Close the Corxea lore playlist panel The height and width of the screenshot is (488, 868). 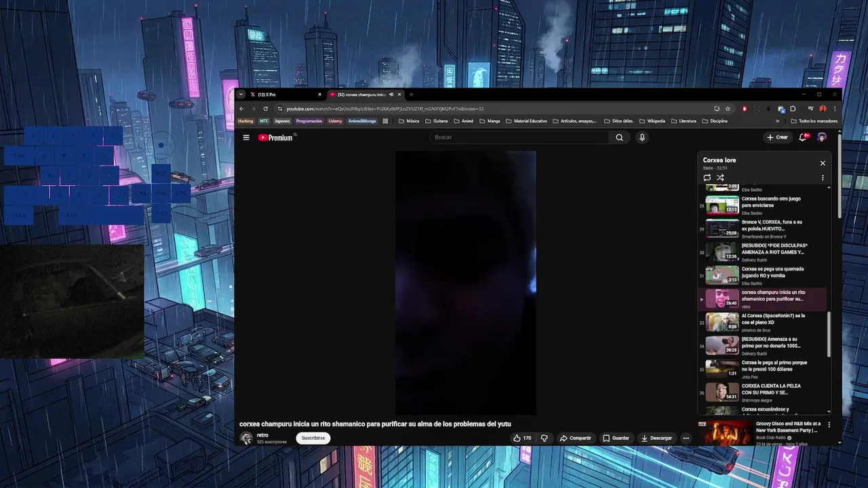tap(823, 163)
